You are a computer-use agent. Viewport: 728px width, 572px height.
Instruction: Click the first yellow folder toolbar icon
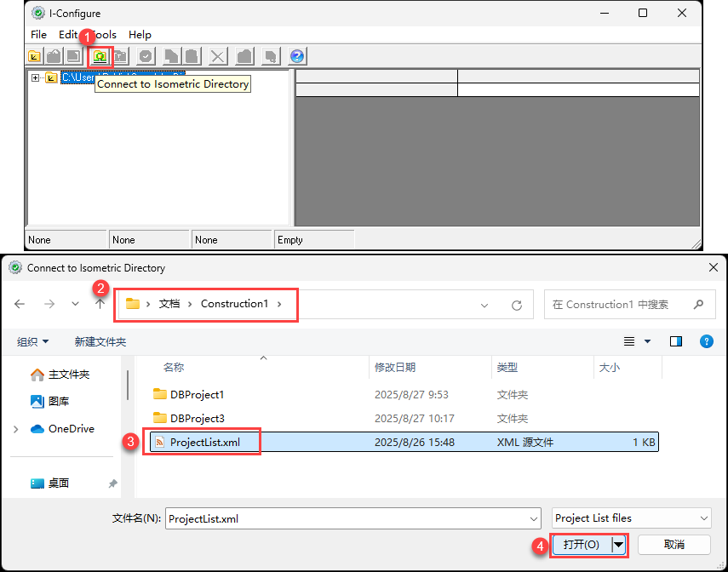tap(35, 57)
